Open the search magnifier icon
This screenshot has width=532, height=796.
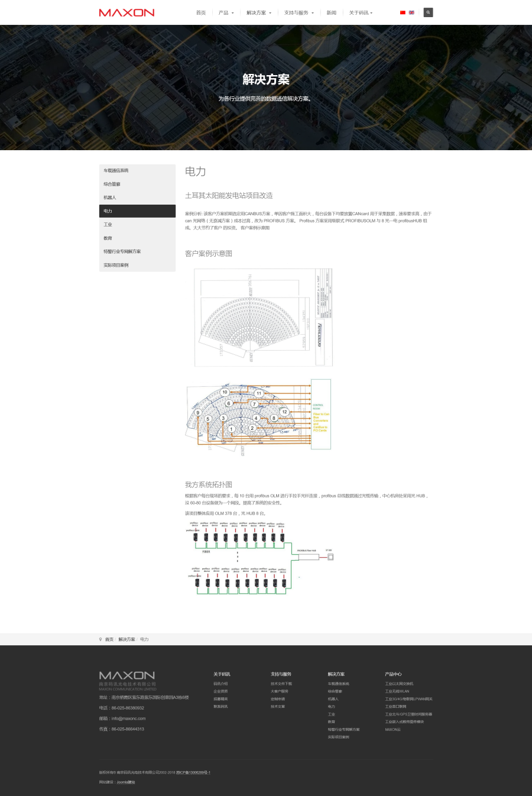tap(428, 12)
